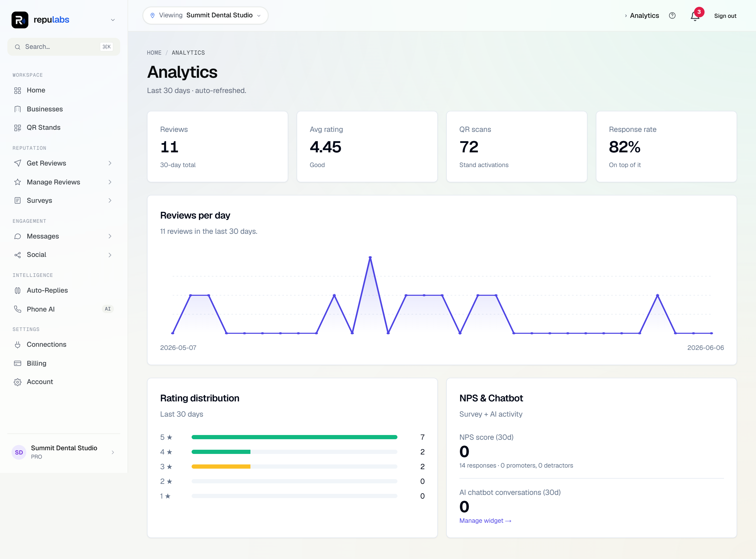756x559 pixels.
Task: Open the Billing page
Action: (x=64, y=363)
